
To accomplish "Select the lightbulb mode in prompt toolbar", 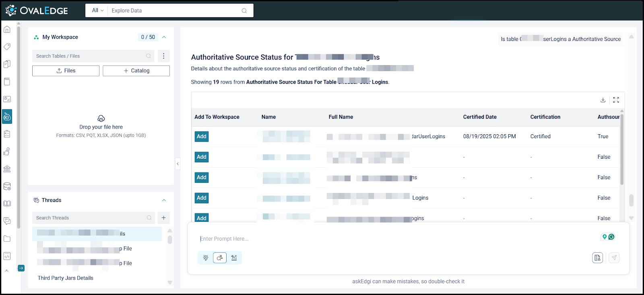I will tap(206, 258).
